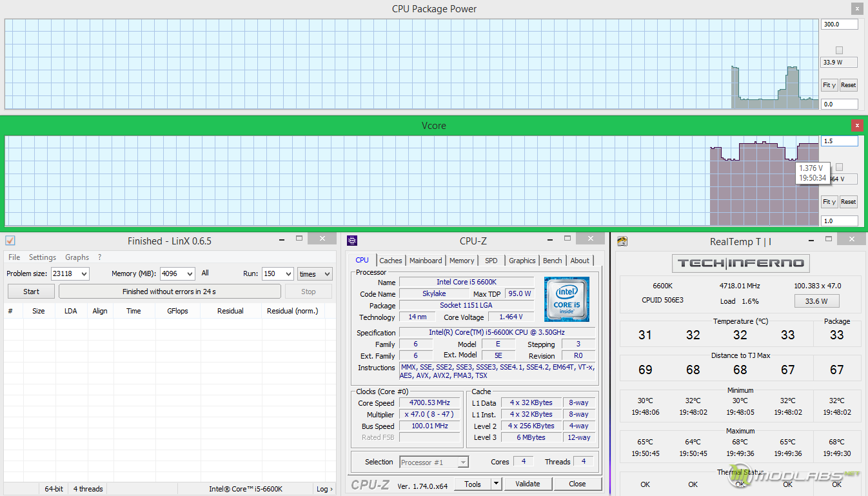The width and height of the screenshot is (868, 496).
Task: Click the Intel Core i5 inside logo
Action: [x=566, y=299]
